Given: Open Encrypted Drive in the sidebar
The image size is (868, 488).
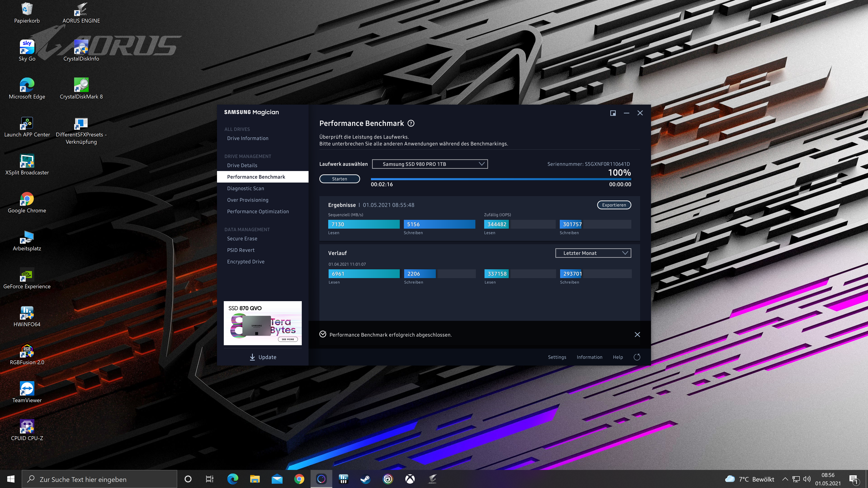Looking at the screenshot, I should tap(246, 261).
